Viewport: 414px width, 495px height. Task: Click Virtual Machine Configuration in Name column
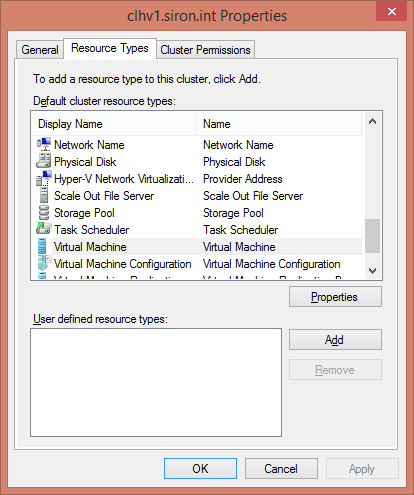tap(272, 264)
